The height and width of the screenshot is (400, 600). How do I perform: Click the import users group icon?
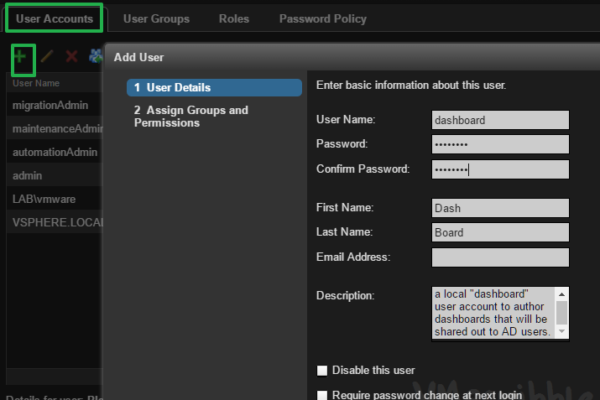[95, 58]
